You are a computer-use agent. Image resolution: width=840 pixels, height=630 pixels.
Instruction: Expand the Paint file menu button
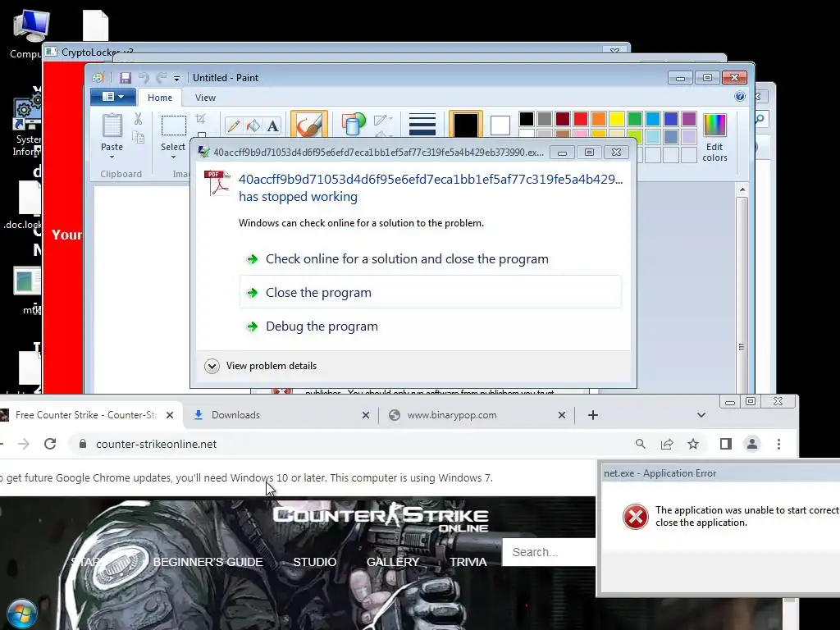112,97
